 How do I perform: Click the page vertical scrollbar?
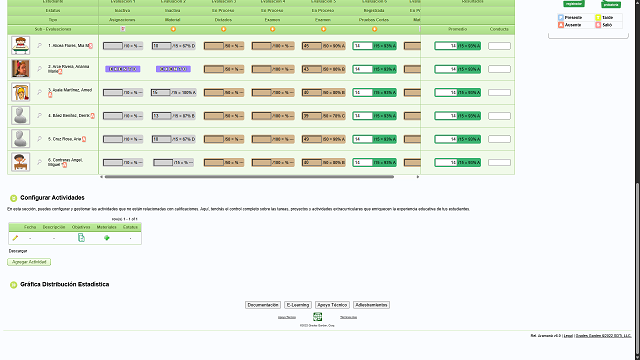(637, 269)
